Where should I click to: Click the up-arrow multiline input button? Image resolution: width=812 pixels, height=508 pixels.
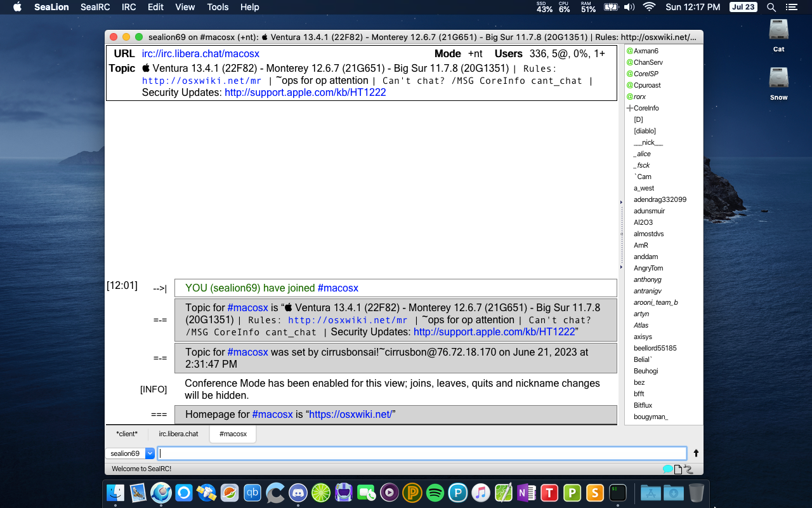point(696,453)
